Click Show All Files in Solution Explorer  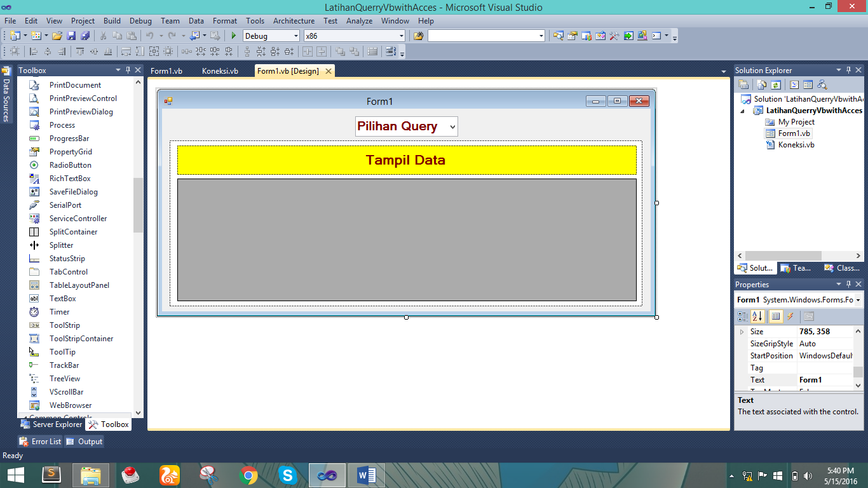click(762, 85)
